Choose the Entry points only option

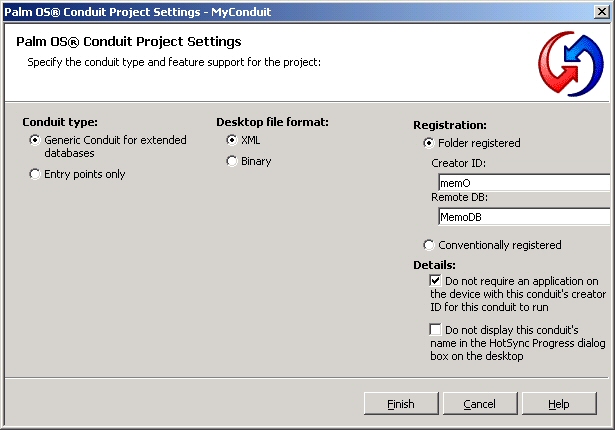[35, 174]
